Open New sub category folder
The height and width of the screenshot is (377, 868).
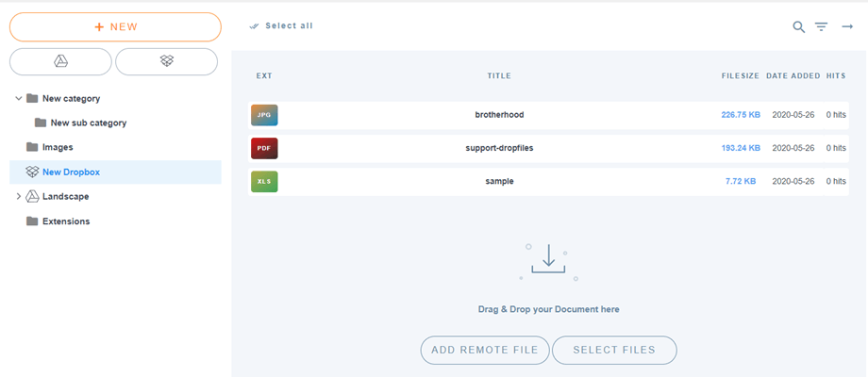88,123
